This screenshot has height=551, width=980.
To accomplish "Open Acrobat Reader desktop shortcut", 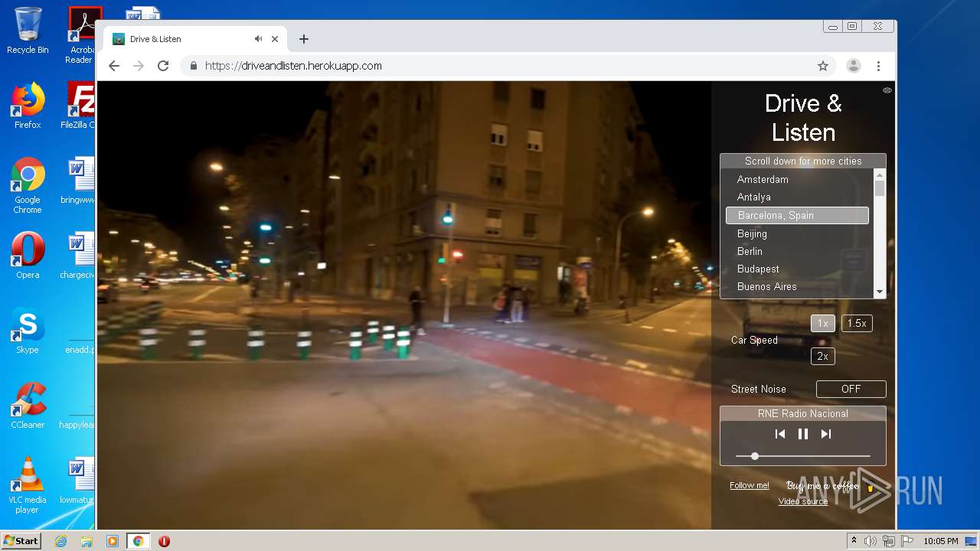I will point(81,35).
